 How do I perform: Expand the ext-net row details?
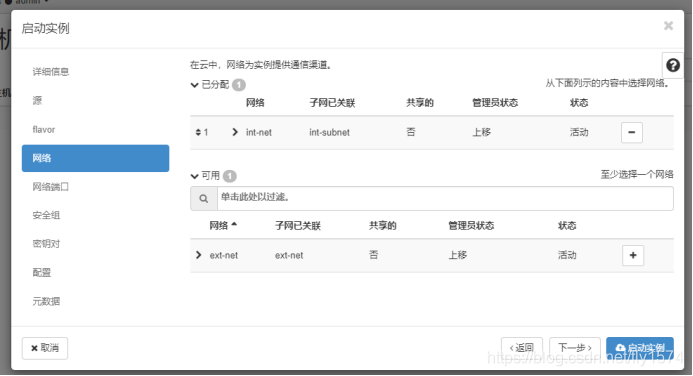pos(198,255)
